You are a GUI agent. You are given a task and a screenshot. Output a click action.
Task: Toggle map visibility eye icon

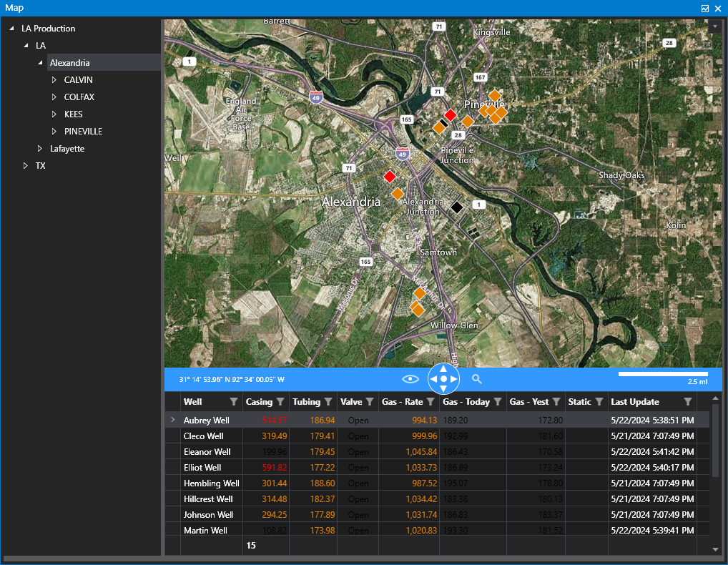point(410,379)
